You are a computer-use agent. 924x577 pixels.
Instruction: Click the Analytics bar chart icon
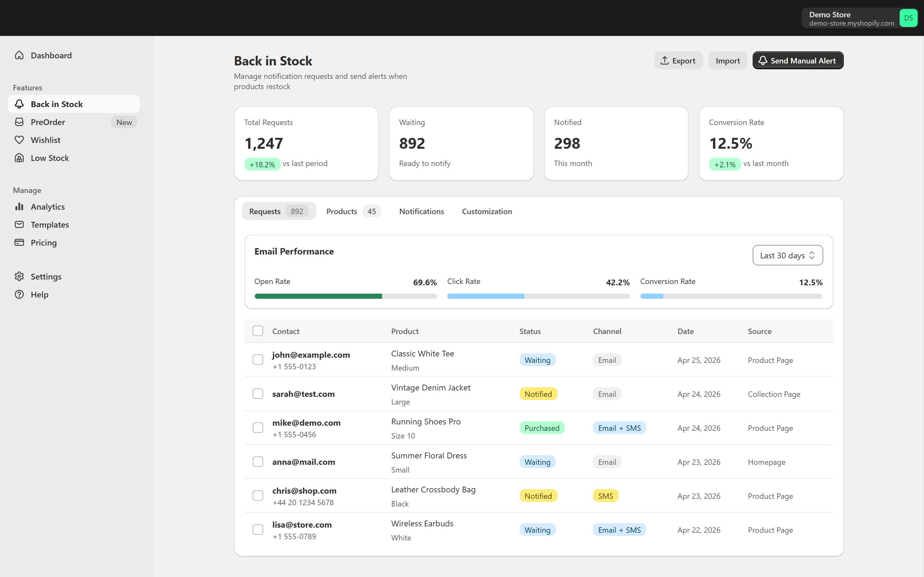tap(19, 206)
